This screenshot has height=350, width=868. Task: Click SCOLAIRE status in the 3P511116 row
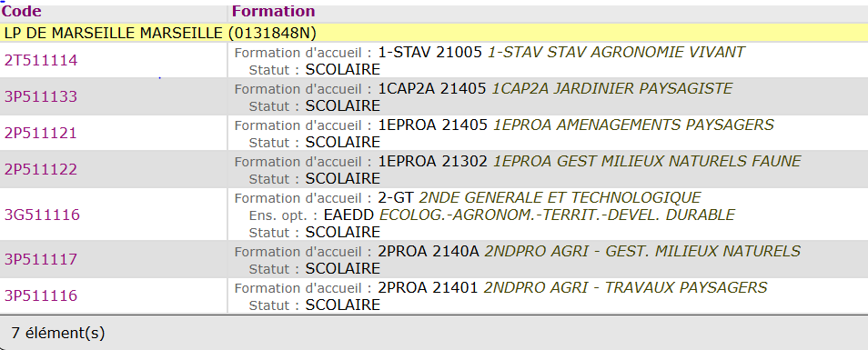coord(343,305)
